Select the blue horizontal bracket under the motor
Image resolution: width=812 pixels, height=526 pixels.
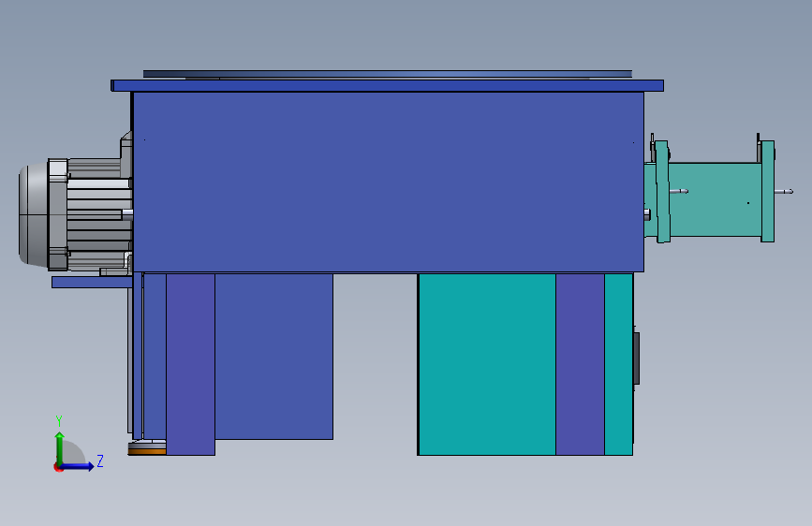point(92,282)
